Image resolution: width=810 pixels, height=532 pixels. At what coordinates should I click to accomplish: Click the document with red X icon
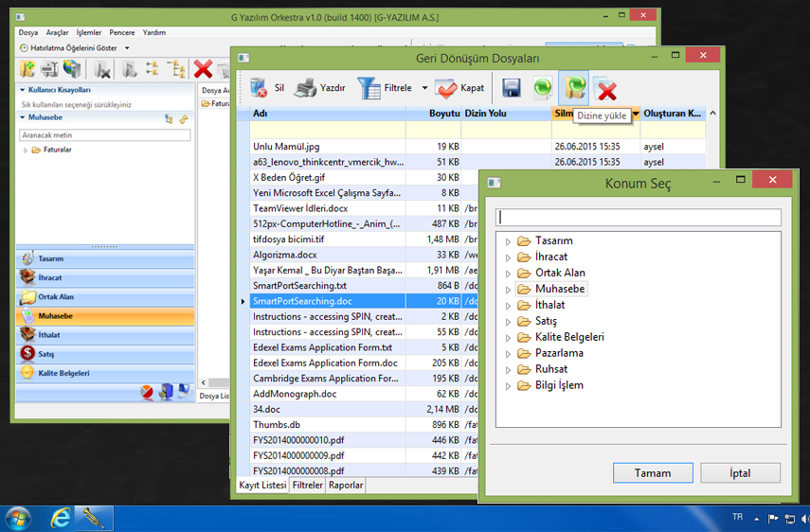click(605, 90)
